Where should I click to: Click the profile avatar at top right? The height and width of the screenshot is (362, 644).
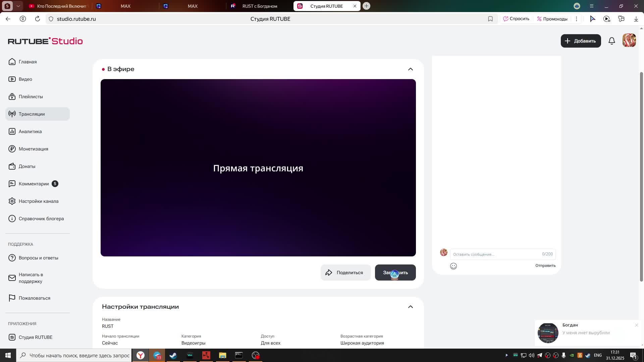click(x=629, y=41)
